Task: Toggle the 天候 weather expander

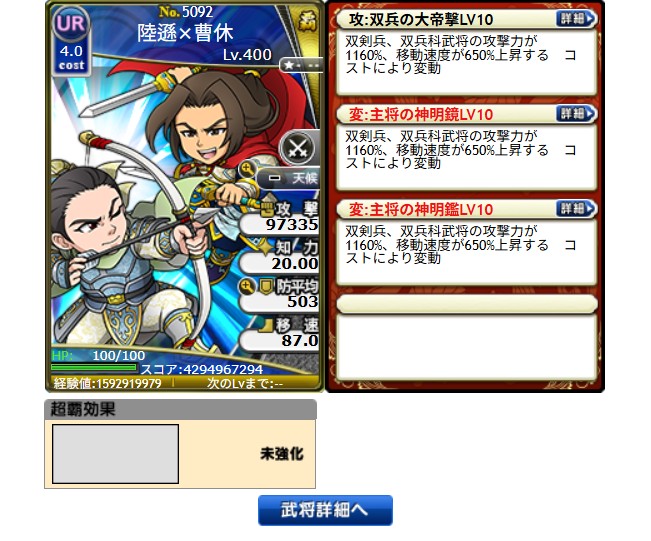Action: click(x=288, y=178)
